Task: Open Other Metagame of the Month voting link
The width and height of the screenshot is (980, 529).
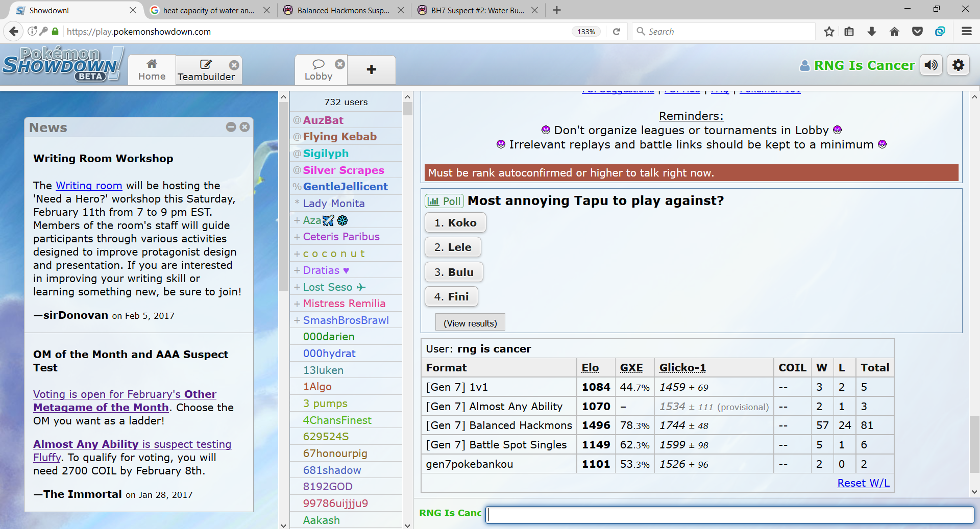Action: pyautogui.click(x=125, y=401)
